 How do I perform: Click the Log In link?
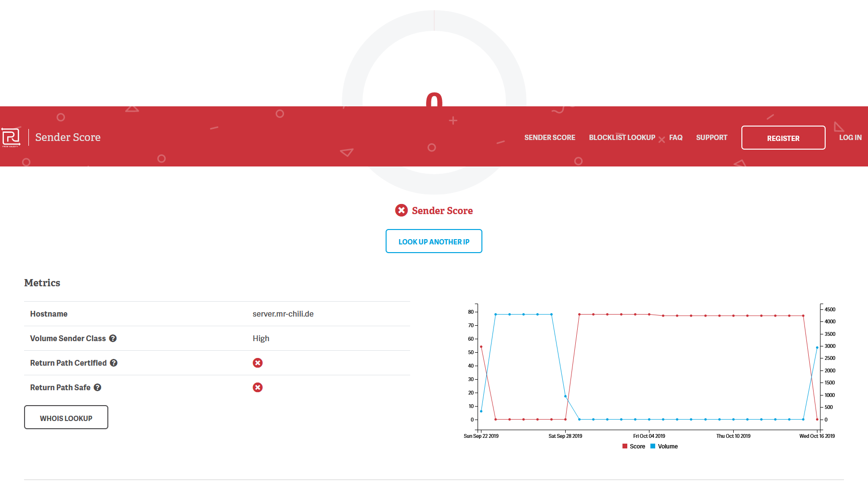850,138
